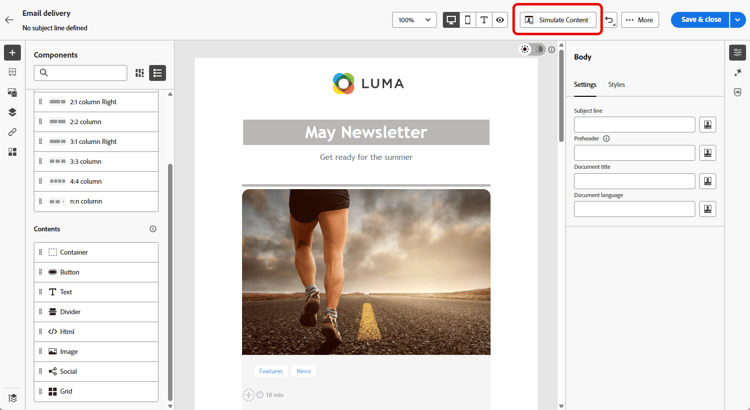Click the Preheader info icon

(606, 139)
